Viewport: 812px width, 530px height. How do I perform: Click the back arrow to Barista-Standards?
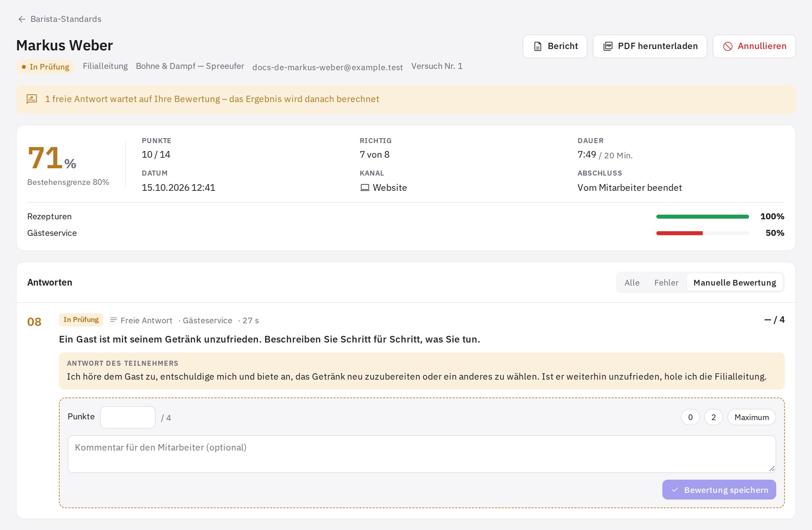coord(22,19)
